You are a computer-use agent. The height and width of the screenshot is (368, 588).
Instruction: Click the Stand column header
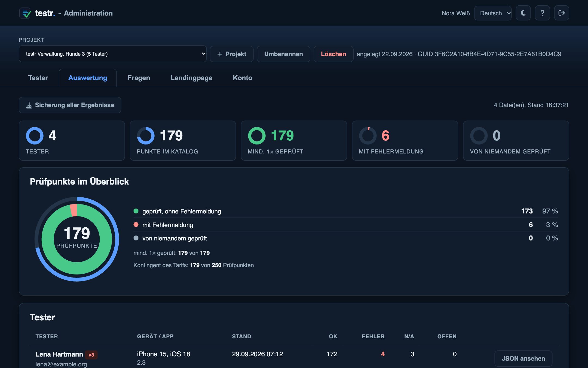click(241, 336)
